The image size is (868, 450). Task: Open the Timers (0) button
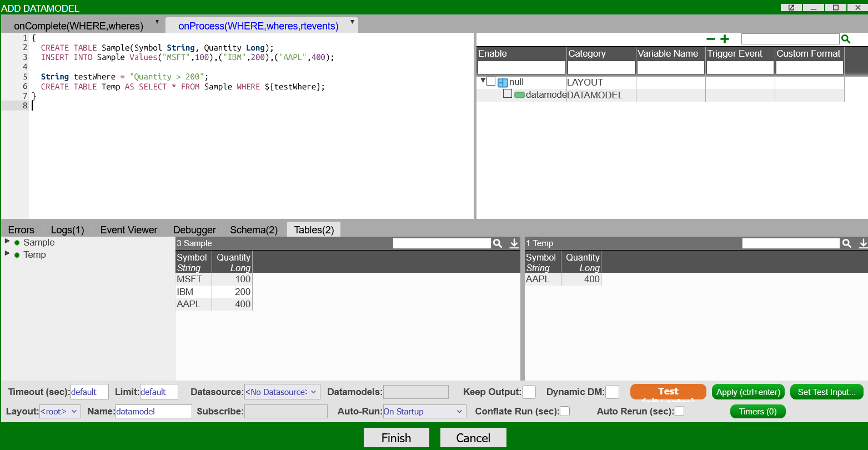(x=757, y=412)
